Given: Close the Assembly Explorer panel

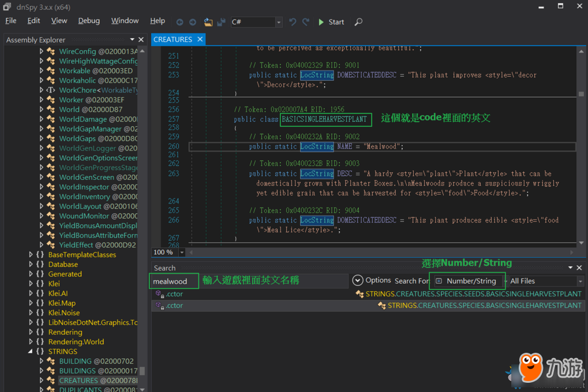Looking at the screenshot, I should tap(141, 40).
